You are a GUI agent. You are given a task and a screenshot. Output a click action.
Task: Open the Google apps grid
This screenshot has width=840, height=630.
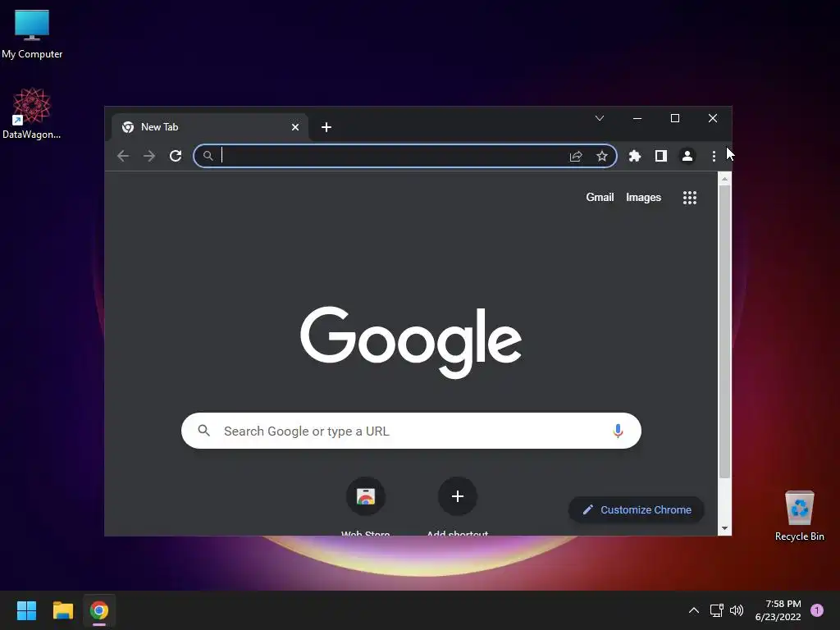[x=690, y=198]
